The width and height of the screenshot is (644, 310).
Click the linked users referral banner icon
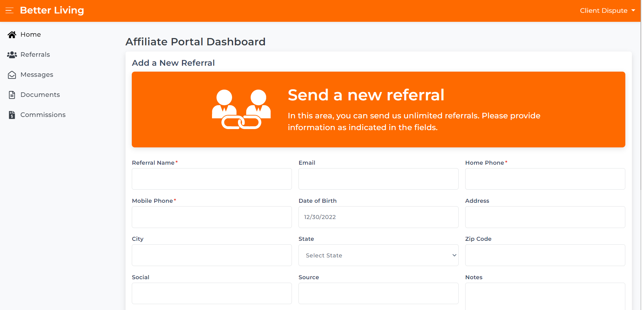pyautogui.click(x=241, y=109)
